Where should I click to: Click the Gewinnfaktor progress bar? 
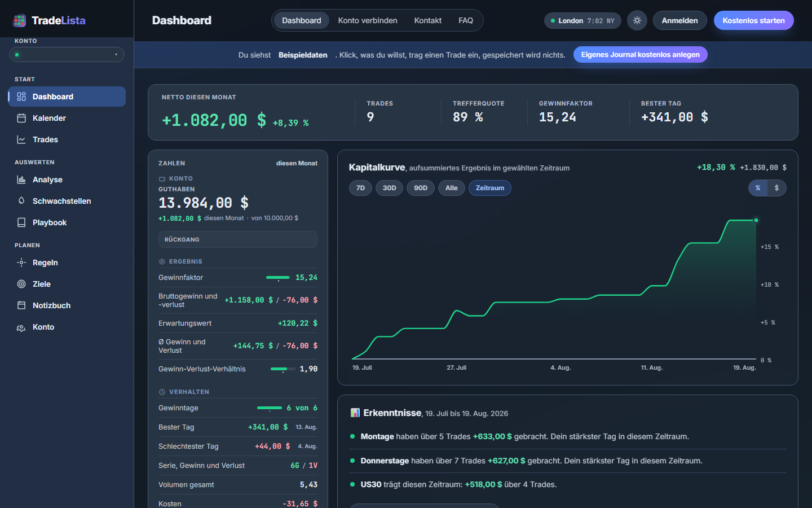277,278
